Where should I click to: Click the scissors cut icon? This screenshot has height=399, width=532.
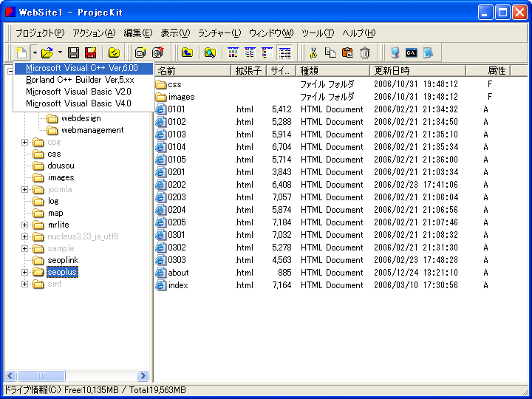click(x=313, y=52)
